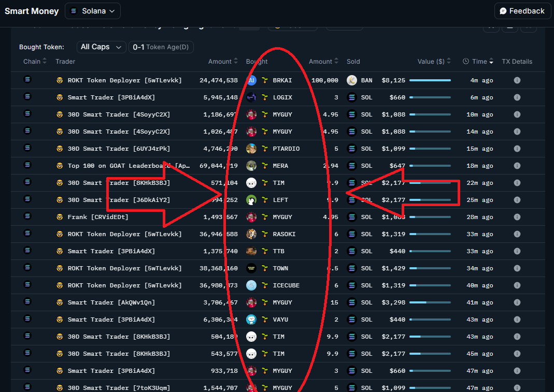Sort by bought Amount column header
The width and height of the screenshot is (554, 392).
pyautogui.click(x=223, y=62)
